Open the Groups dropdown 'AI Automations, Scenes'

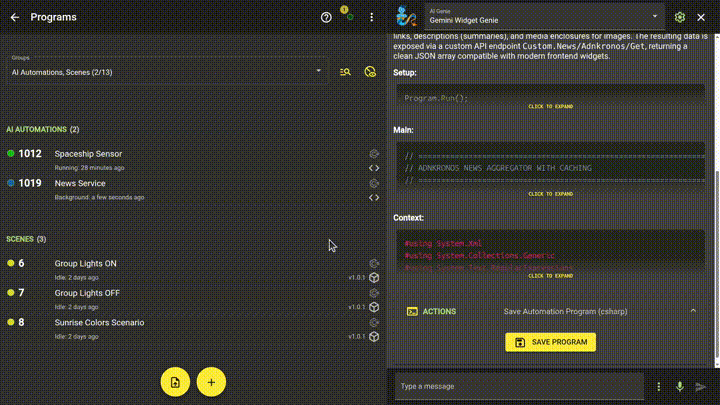(x=167, y=72)
